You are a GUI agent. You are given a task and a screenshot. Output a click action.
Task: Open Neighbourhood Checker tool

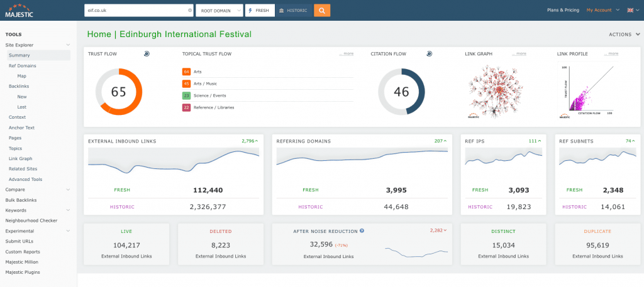[31, 220]
